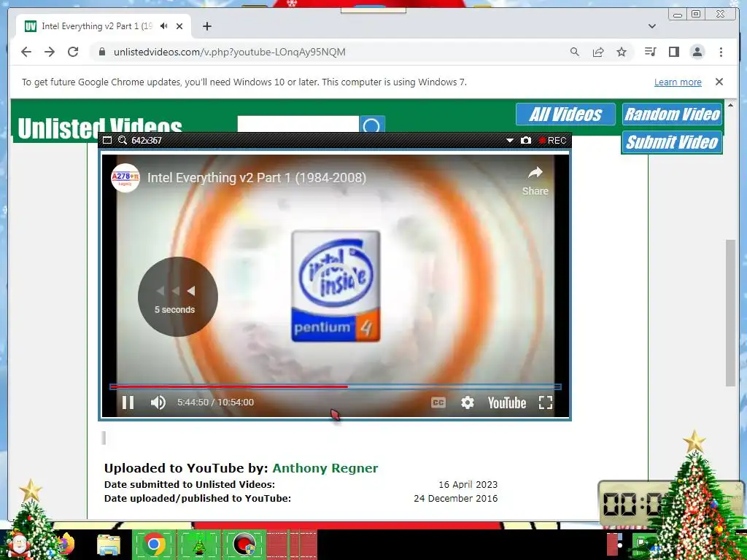Open the File Explorer taskbar folder icon
The image size is (747, 560).
pos(109,544)
